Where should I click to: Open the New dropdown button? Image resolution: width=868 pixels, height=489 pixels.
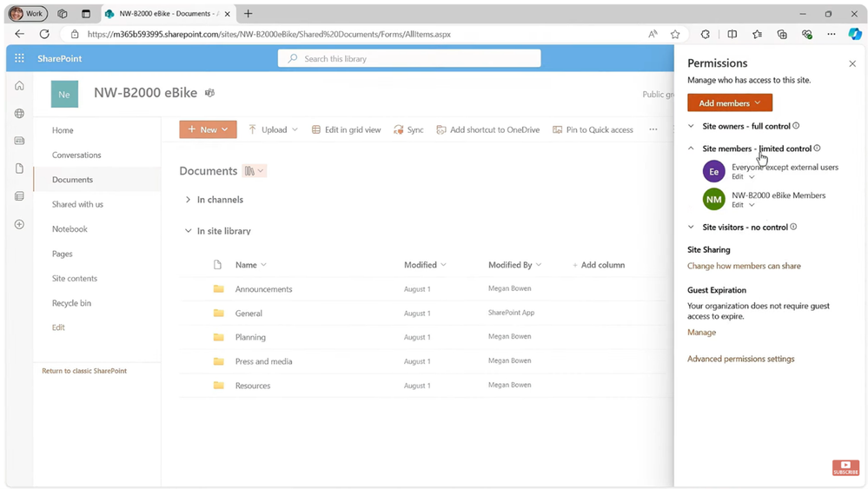pos(209,129)
